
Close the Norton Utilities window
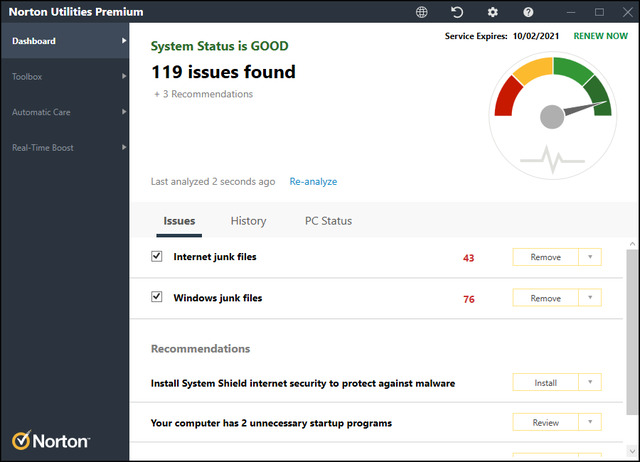(x=625, y=12)
